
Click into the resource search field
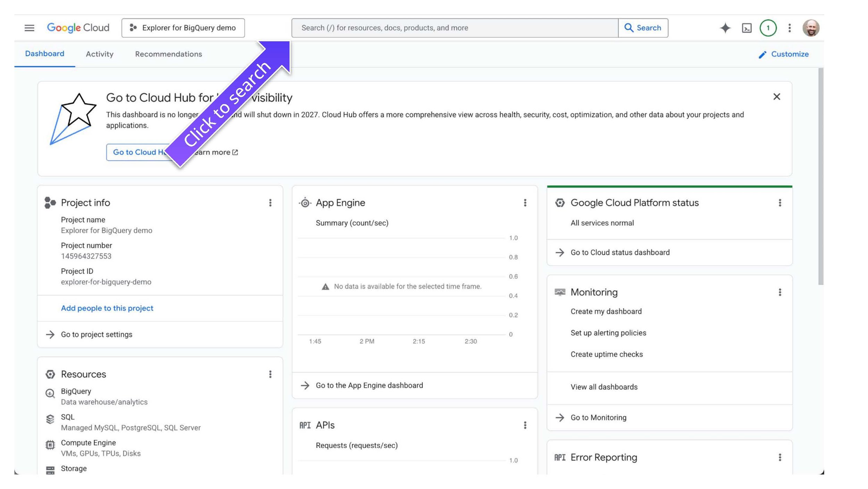click(x=451, y=28)
